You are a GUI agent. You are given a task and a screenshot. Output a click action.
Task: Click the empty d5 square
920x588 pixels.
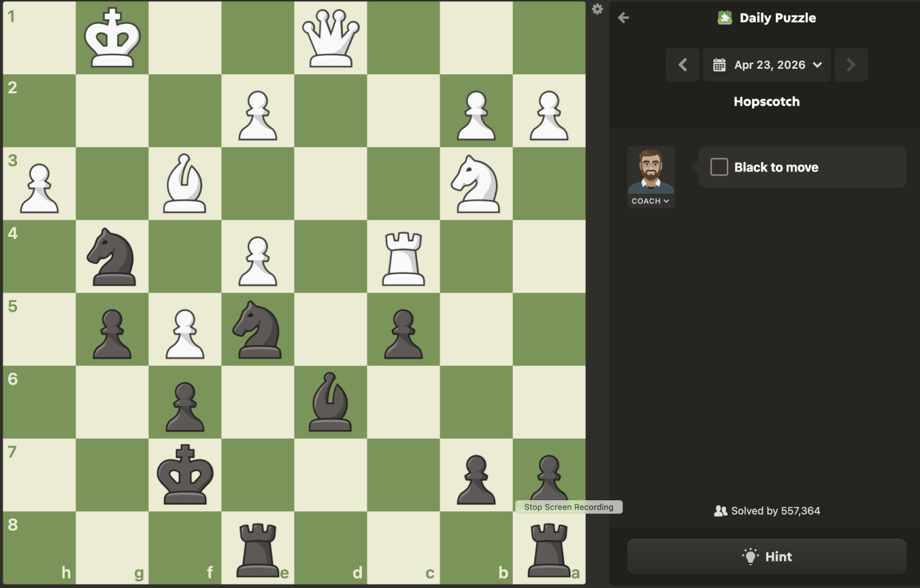[x=331, y=329]
